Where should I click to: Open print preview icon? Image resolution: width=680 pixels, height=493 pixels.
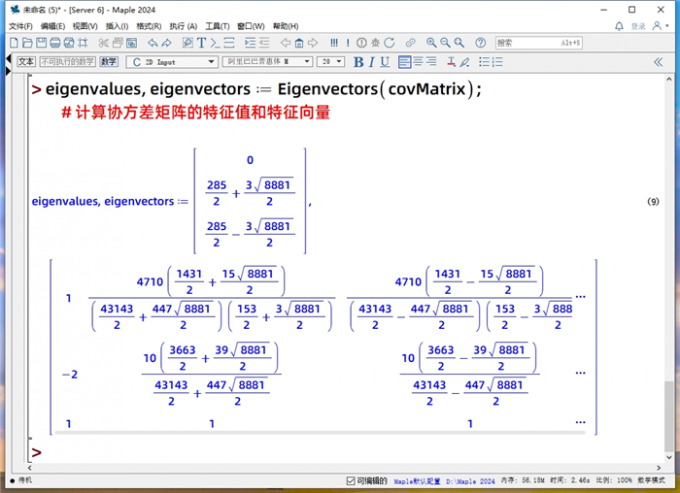tap(69, 42)
